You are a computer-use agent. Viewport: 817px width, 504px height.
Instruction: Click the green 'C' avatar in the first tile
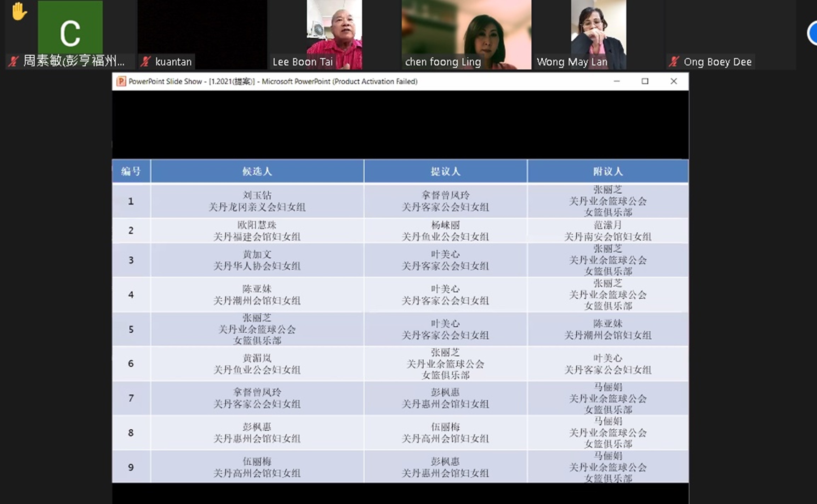click(70, 27)
